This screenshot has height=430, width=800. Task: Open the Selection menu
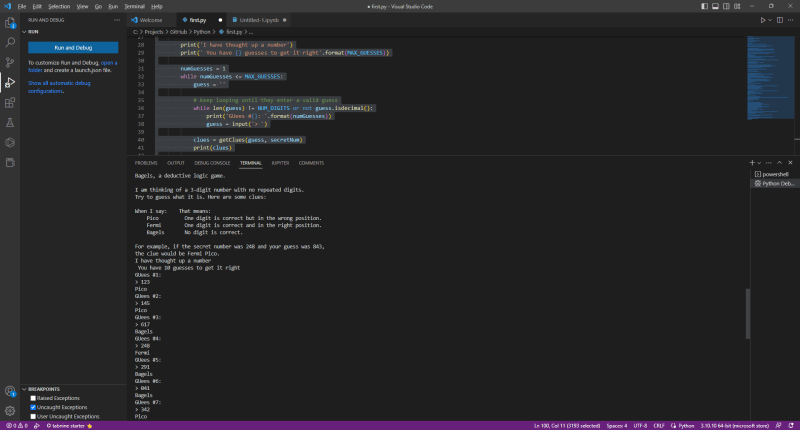click(59, 7)
